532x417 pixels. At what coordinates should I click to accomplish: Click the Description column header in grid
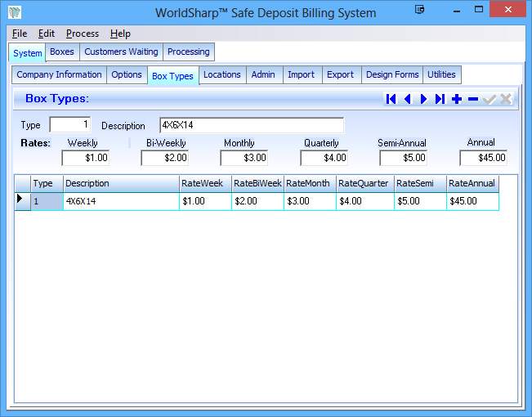click(122, 184)
